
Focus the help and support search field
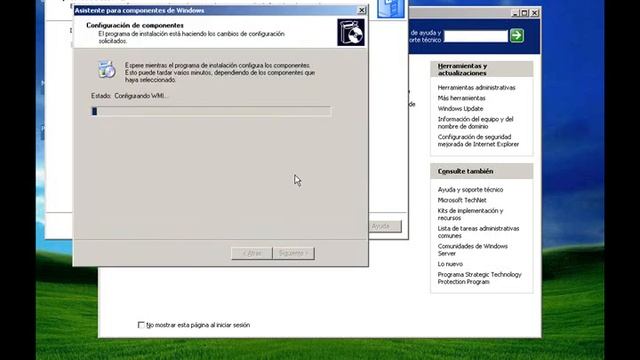tap(476, 36)
